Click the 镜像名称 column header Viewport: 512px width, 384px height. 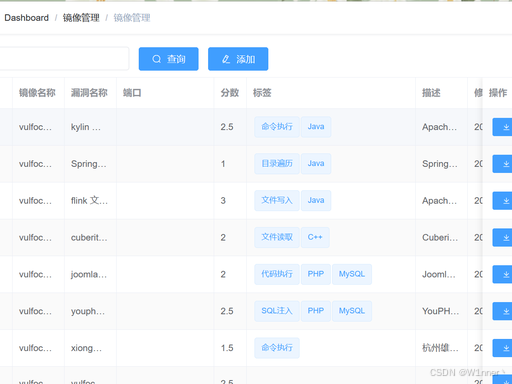[x=37, y=93]
